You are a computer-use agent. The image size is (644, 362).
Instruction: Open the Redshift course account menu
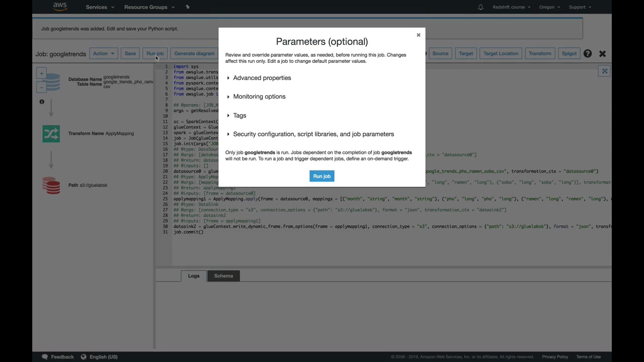click(x=512, y=7)
